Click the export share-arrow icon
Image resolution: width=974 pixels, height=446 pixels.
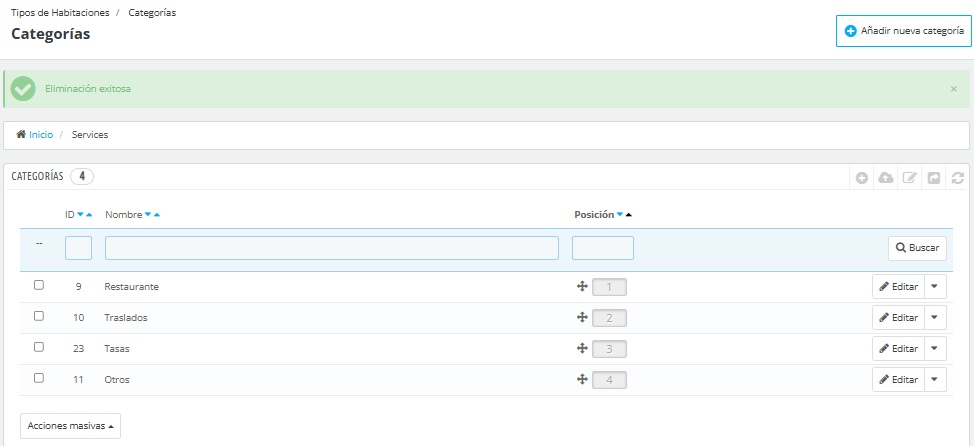pyautogui.click(x=934, y=178)
